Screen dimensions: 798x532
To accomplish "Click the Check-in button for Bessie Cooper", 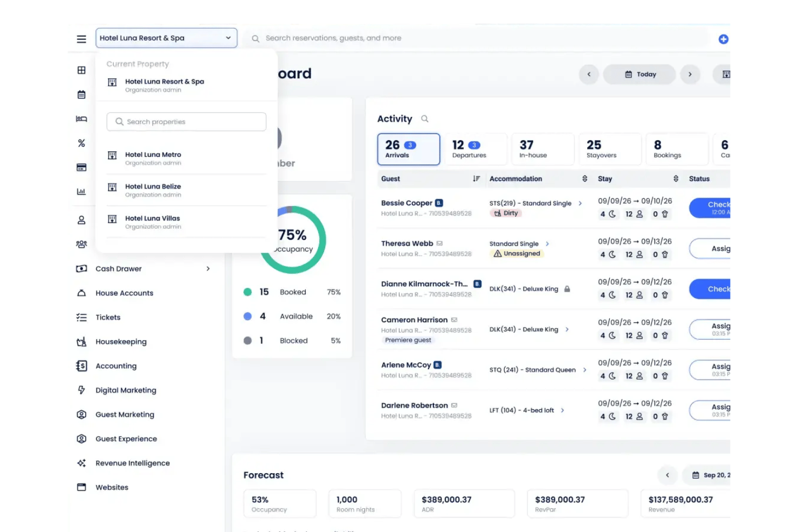I will point(710,208).
